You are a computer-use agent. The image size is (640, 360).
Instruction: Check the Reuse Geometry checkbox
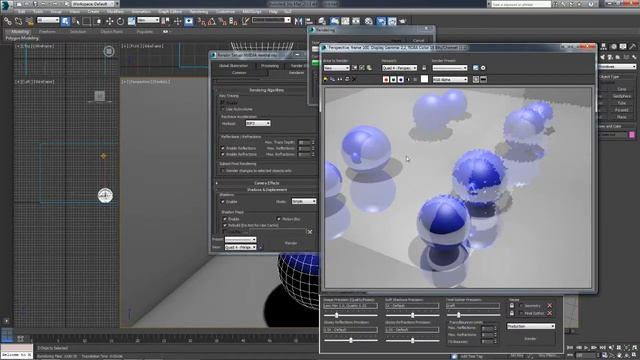point(521,305)
